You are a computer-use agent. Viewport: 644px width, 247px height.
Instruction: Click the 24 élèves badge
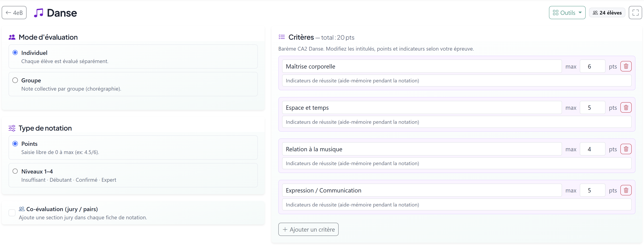[607, 12]
